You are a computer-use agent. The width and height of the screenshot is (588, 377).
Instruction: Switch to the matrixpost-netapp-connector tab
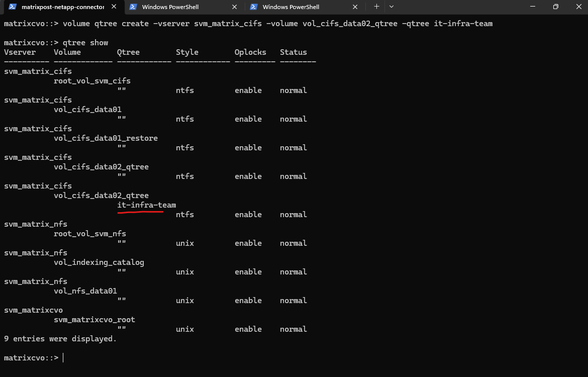(63, 7)
